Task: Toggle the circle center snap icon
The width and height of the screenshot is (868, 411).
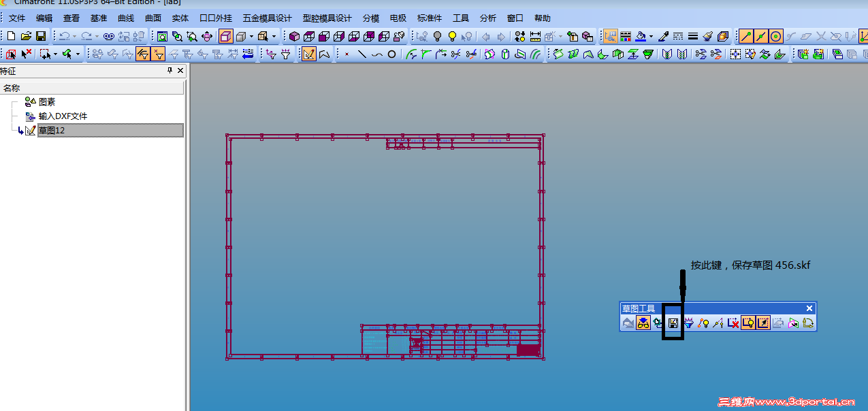Action: (775, 36)
